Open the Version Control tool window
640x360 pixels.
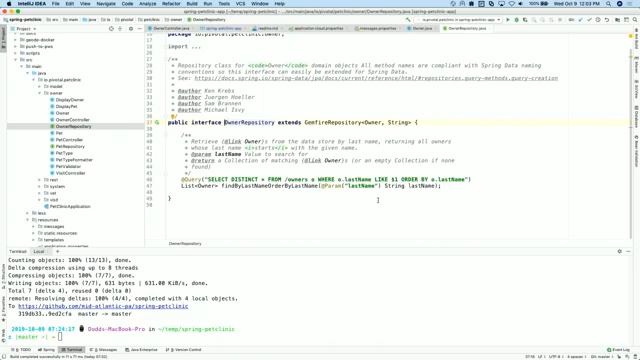[x=184, y=350]
